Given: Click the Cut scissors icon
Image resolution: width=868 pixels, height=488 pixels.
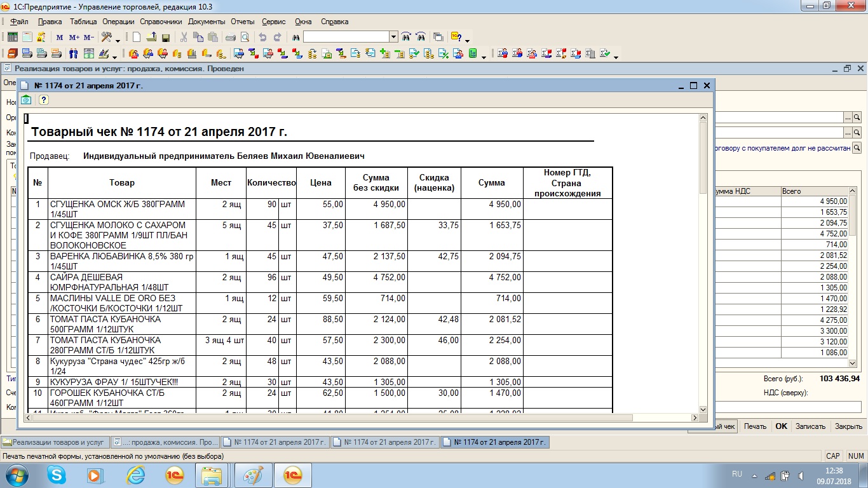Looking at the screenshot, I should tap(184, 37).
